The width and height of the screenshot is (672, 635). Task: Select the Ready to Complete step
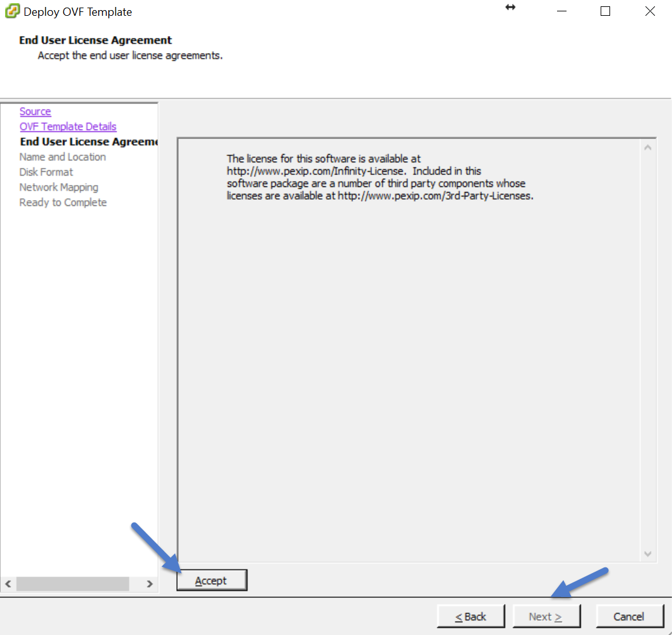coord(63,202)
